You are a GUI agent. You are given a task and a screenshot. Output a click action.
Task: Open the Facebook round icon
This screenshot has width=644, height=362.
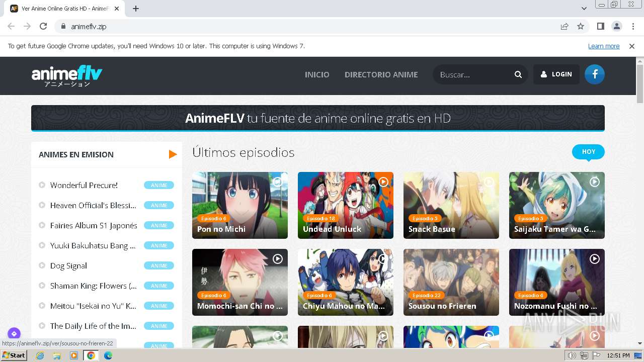pyautogui.click(x=595, y=74)
